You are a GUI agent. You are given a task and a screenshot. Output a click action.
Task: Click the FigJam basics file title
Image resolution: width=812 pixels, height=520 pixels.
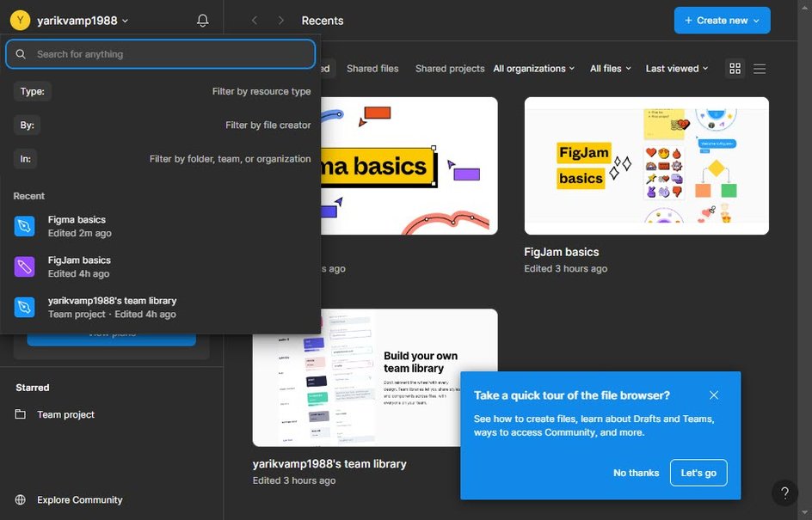pyautogui.click(x=562, y=252)
